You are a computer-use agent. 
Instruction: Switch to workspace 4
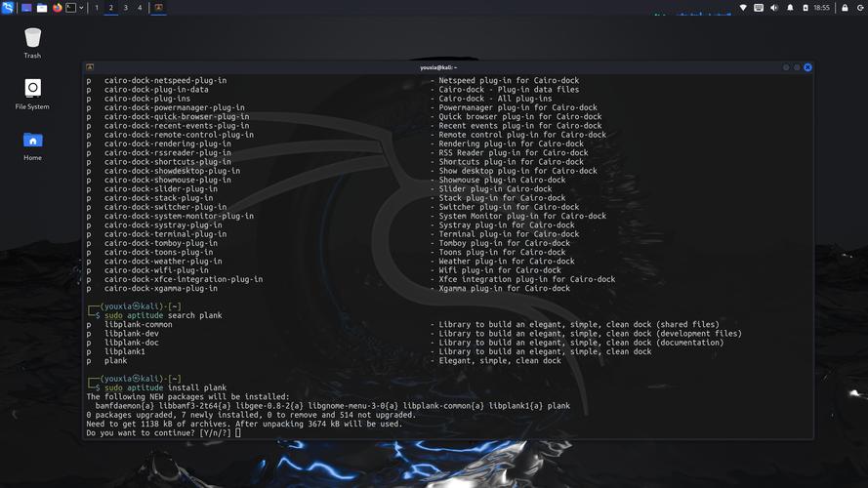pyautogui.click(x=140, y=8)
